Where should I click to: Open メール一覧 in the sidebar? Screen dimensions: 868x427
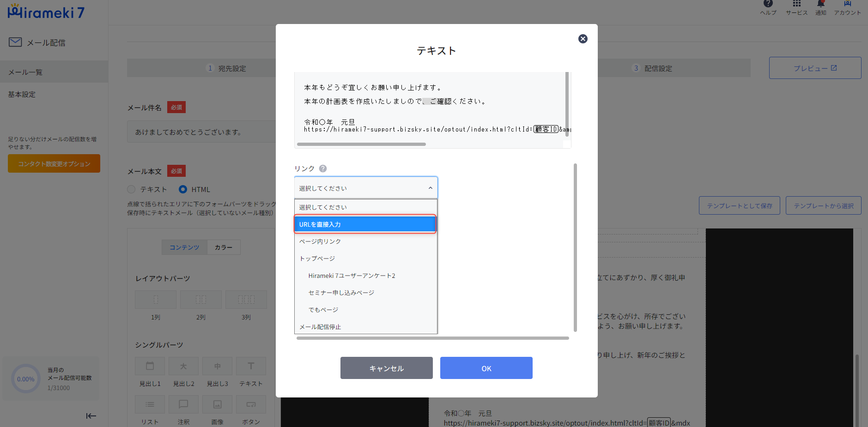[x=25, y=72]
